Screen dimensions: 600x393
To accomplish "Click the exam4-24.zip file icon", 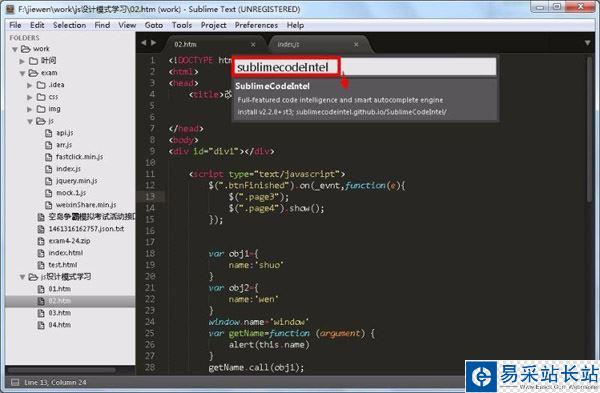I will pyautogui.click(x=41, y=241).
